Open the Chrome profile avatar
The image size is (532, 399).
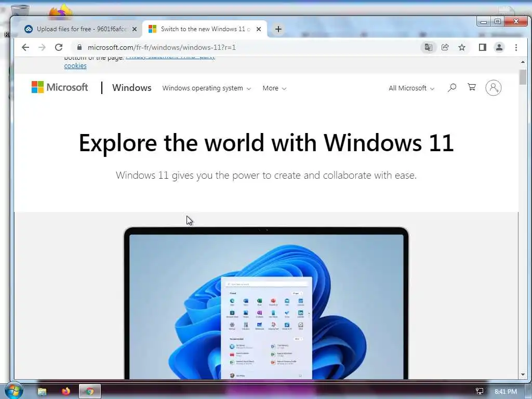[499, 47]
